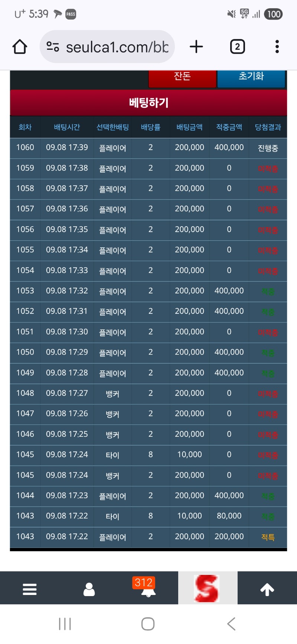Tap the scroll-to-top arrow icon
This screenshot has width=297, height=644.
[267, 589]
